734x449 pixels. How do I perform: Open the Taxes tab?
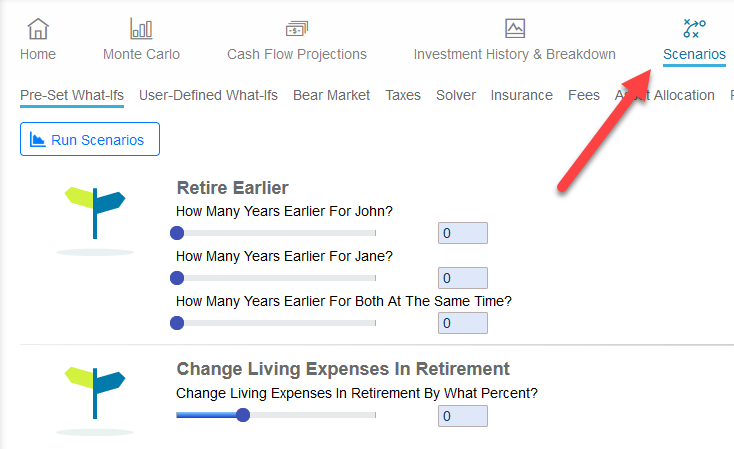(x=403, y=95)
